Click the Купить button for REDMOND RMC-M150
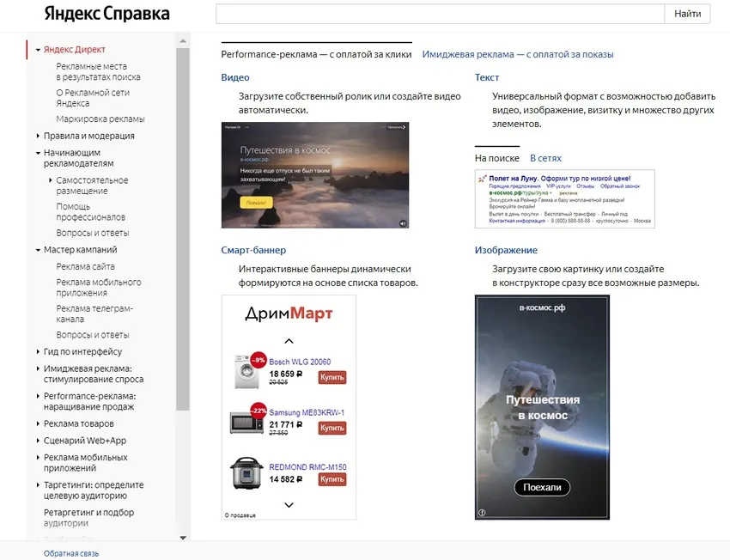Image resolution: width=730 pixels, height=560 pixels. (x=332, y=478)
